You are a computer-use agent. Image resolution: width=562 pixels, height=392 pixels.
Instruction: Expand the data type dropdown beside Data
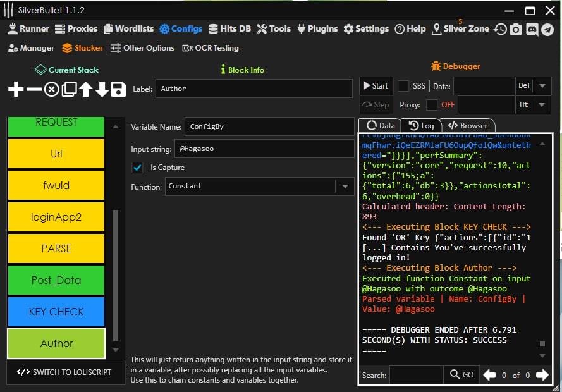pyautogui.click(x=542, y=86)
